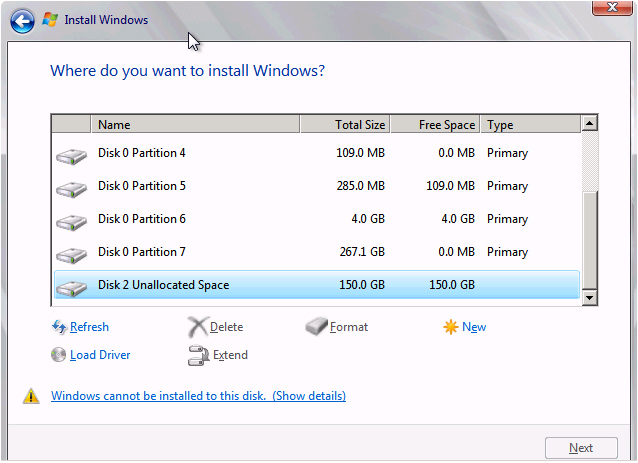Click the yellow warning triangle icon
Viewport: 638px width, 463px height.
(x=31, y=396)
